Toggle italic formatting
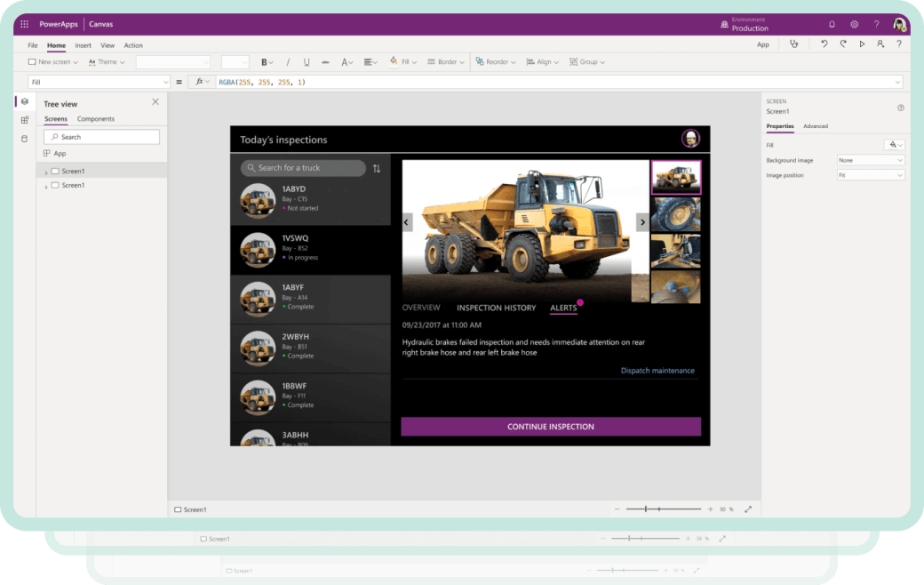This screenshot has width=924, height=585. (x=288, y=62)
